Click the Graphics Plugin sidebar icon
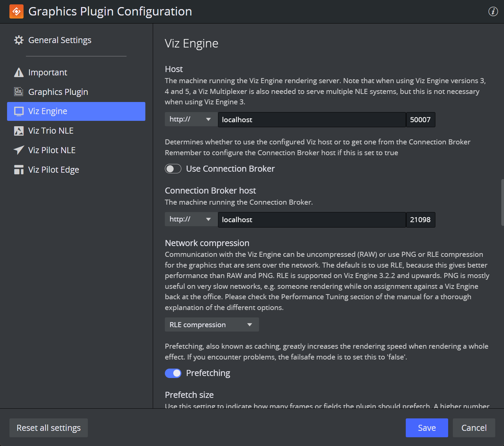504x446 pixels. click(x=19, y=92)
